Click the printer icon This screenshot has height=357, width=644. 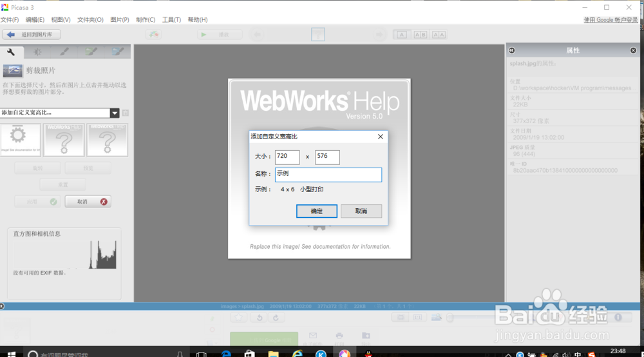(x=339, y=336)
